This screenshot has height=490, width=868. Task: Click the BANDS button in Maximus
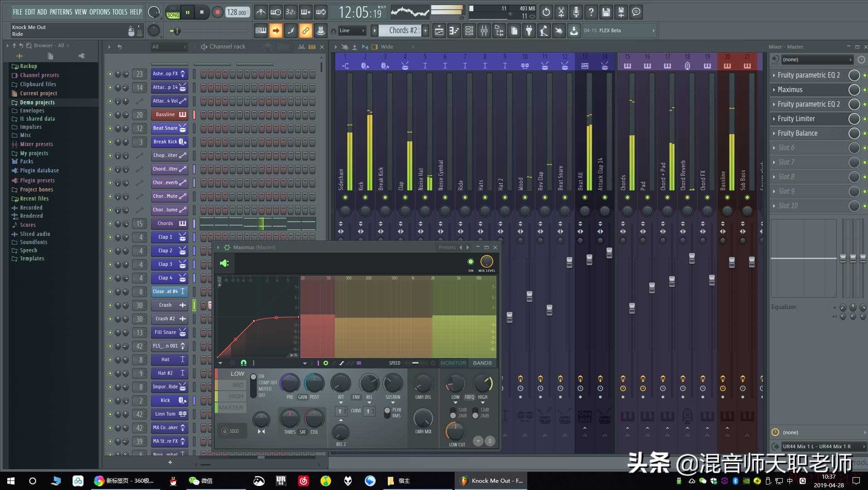(x=482, y=363)
